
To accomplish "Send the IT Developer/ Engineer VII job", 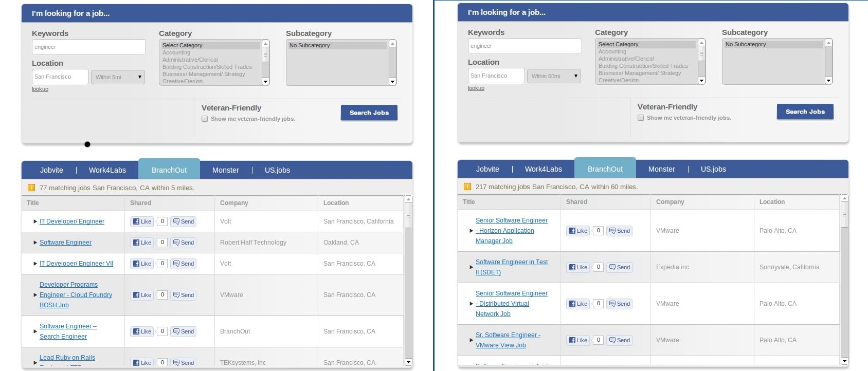I will pyautogui.click(x=184, y=264).
